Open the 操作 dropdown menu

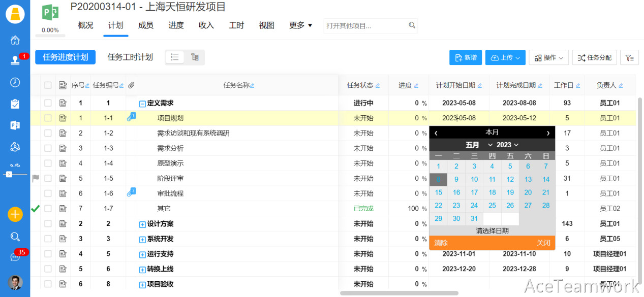[548, 58]
